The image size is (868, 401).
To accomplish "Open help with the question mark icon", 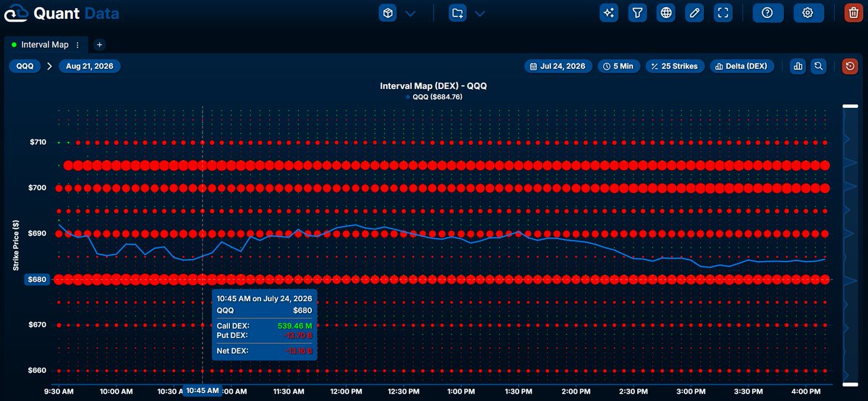I will point(767,13).
